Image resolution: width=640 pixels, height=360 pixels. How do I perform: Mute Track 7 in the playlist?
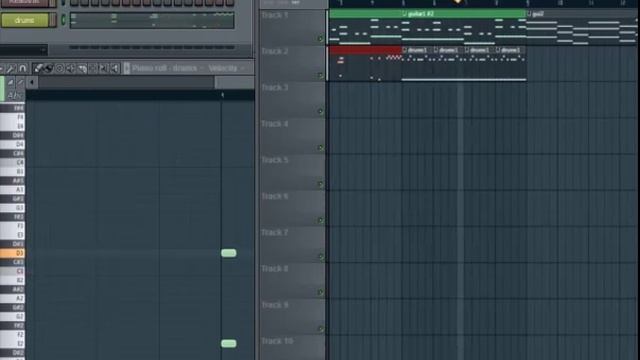(x=320, y=257)
